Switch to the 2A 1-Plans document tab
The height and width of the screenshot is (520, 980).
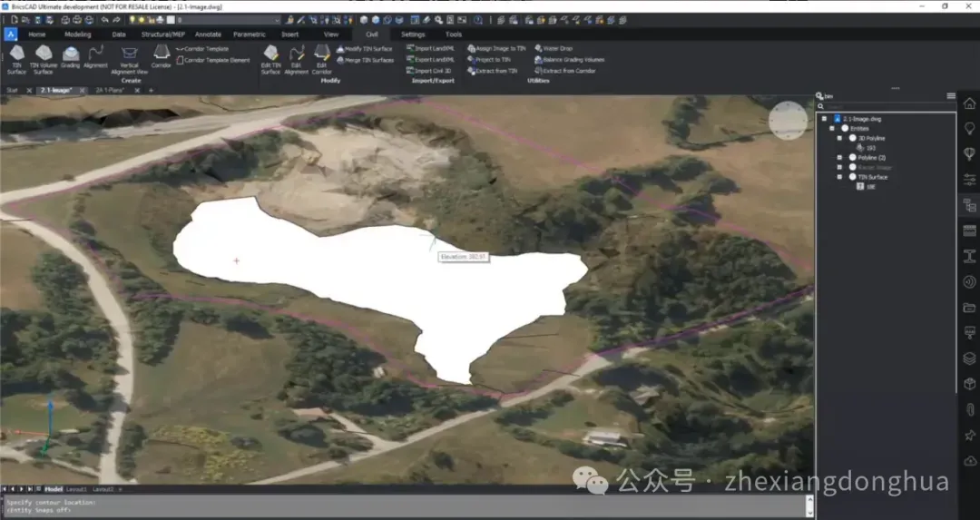(x=110, y=91)
